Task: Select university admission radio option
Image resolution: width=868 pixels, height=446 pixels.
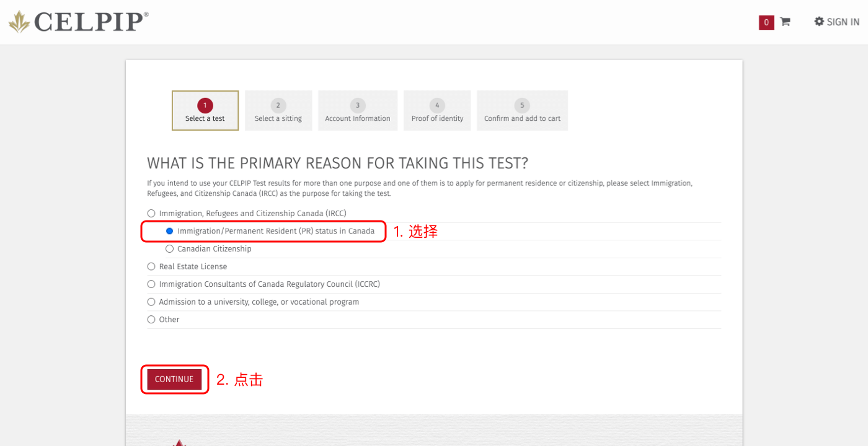Action: (x=151, y=302)
